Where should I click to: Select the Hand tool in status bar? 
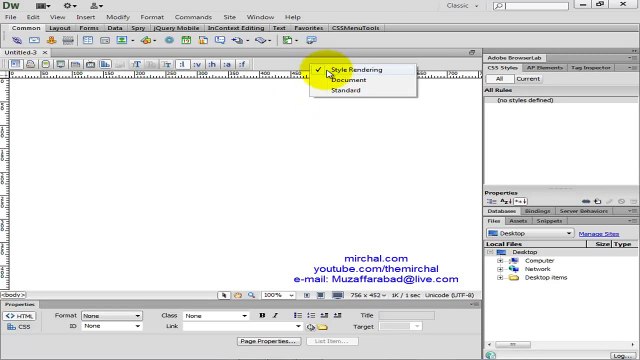tap(238, 295)
